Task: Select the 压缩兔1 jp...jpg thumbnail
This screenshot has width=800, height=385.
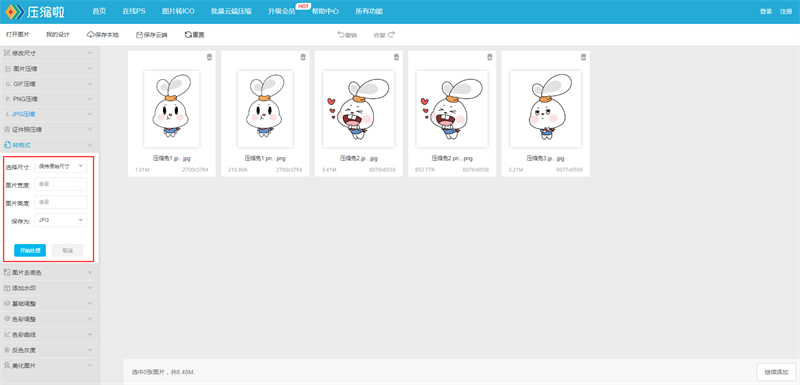Action: tap(171, 109)
